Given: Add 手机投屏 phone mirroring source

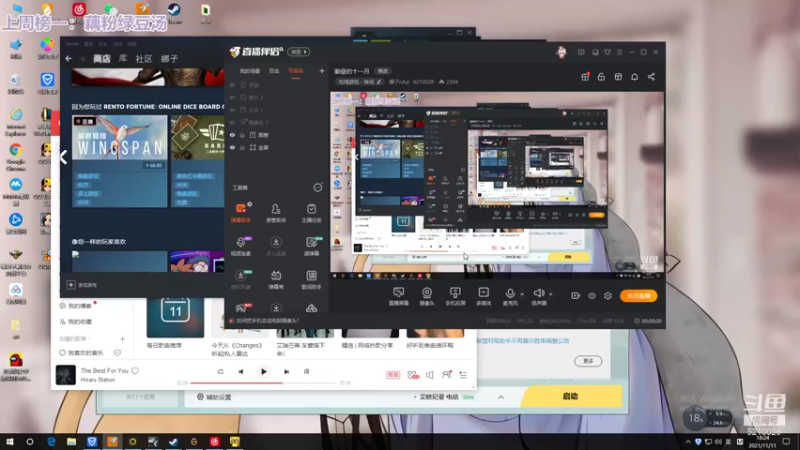Looking at the screenshot, I should (x=455, y=296).
